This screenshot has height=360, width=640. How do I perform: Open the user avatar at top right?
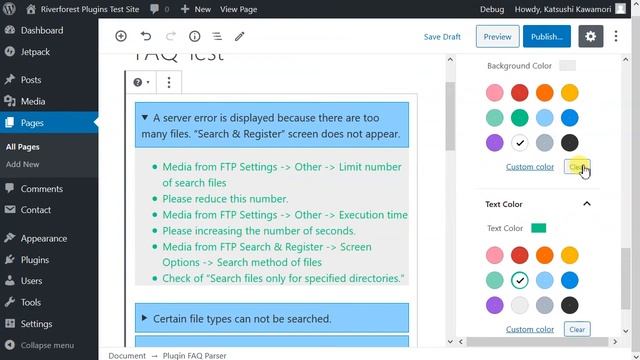620,9
